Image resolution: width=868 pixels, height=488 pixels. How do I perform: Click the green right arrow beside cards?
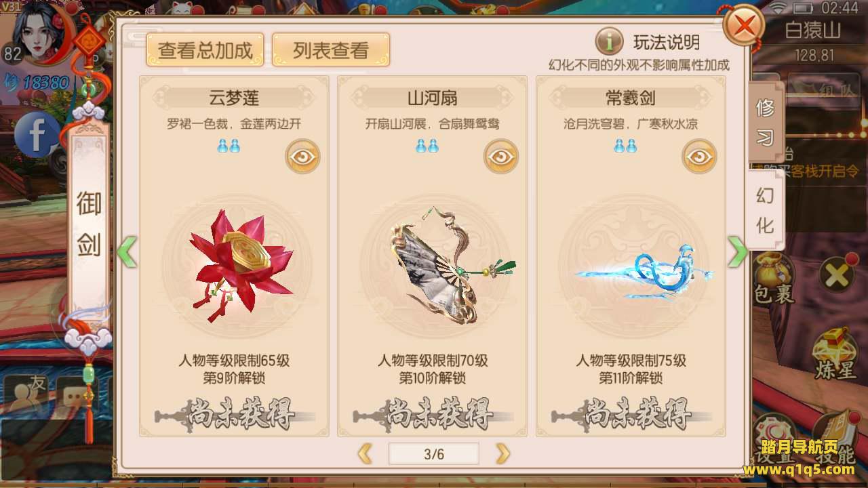tap(737, 251)
